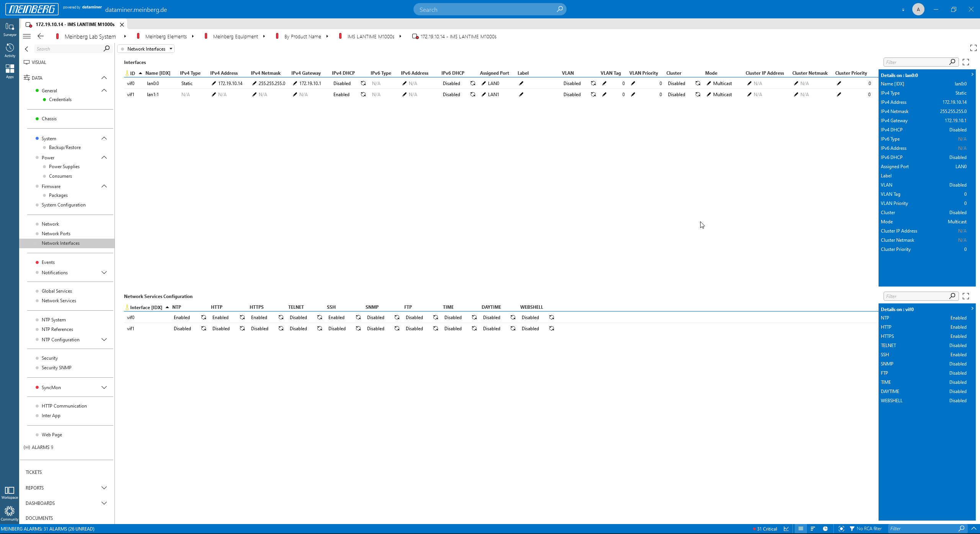Collapse the Power tree node
Viewport: 980px width, 534px height.
pyautogui.click(x=104, y=157)
